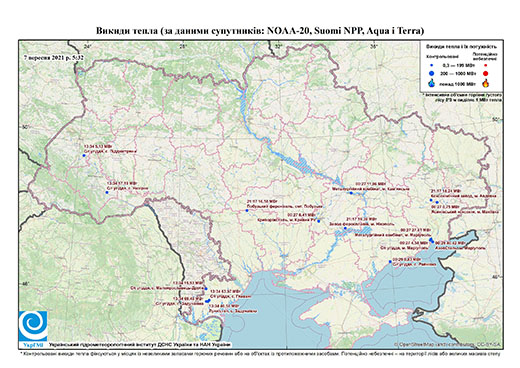Click the label Коксохімічний завод, м. Авдіївка

pyautogui.click(x=463, y=196)
